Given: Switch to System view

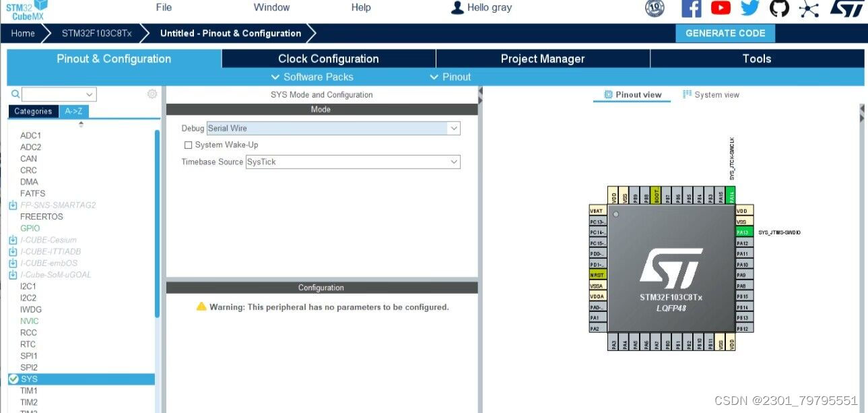Looking at the screenshot, I should pyautogui.click(x=711, y=94).
